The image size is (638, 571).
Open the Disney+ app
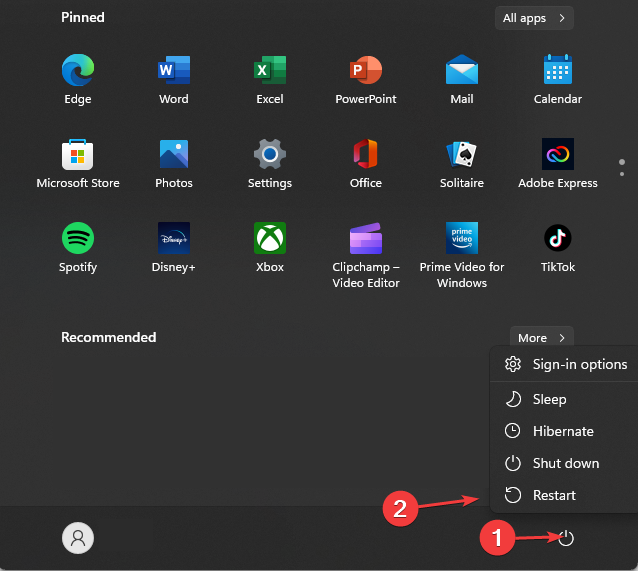click(x=174, y=247)
